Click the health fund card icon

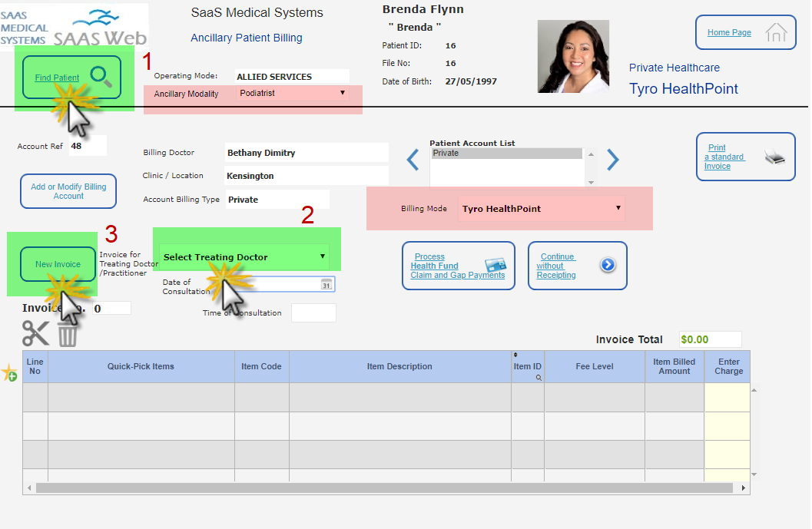click(x=495, y=264)
